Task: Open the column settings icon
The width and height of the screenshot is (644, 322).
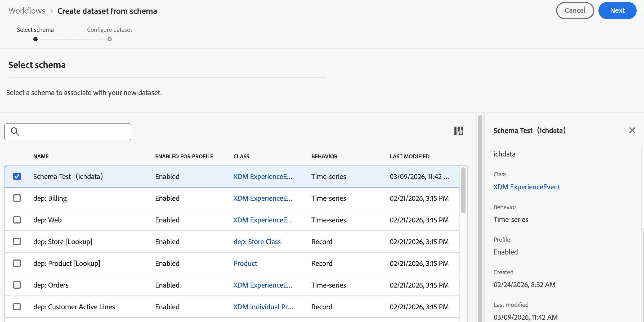Action: pyautogui.click(x=459, y=131)
